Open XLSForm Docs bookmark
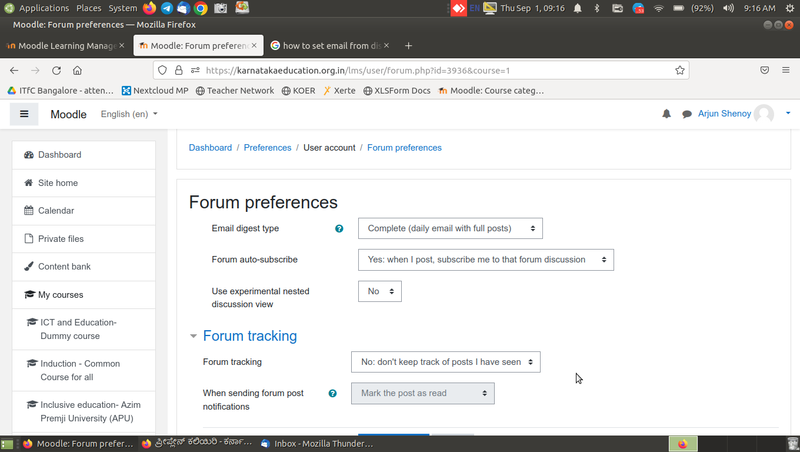The image size is (800, 452). tap(396, 91)
